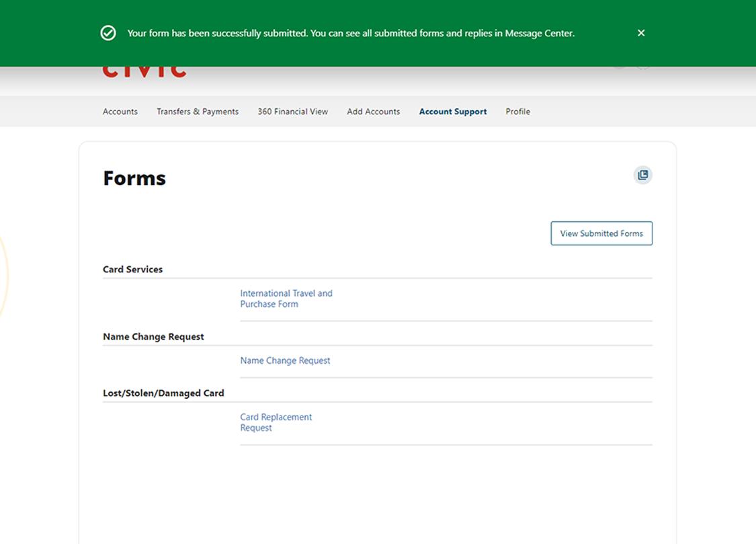756x544 pixels.
Task: Select the Add Accounts tab
Action: pos(373,112)
